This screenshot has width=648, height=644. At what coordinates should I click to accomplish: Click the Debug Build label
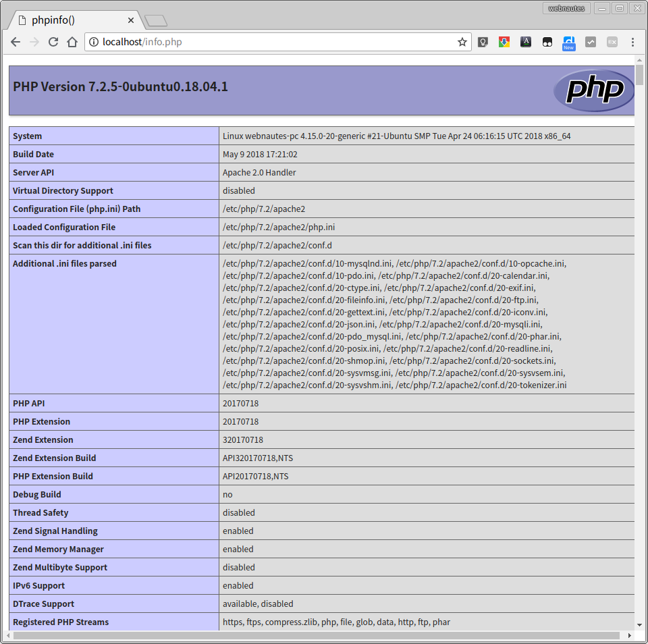[36, 494]
